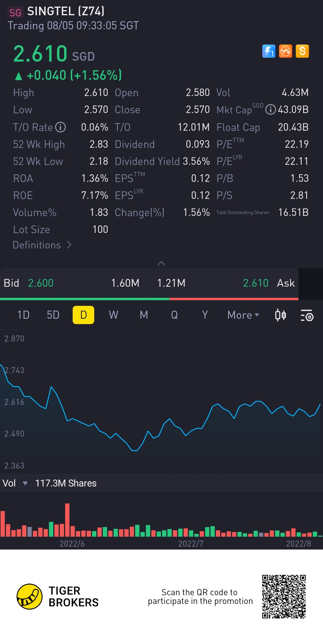
Task: Tap the Bid price 2.600
Action: (x=41, y=283)
